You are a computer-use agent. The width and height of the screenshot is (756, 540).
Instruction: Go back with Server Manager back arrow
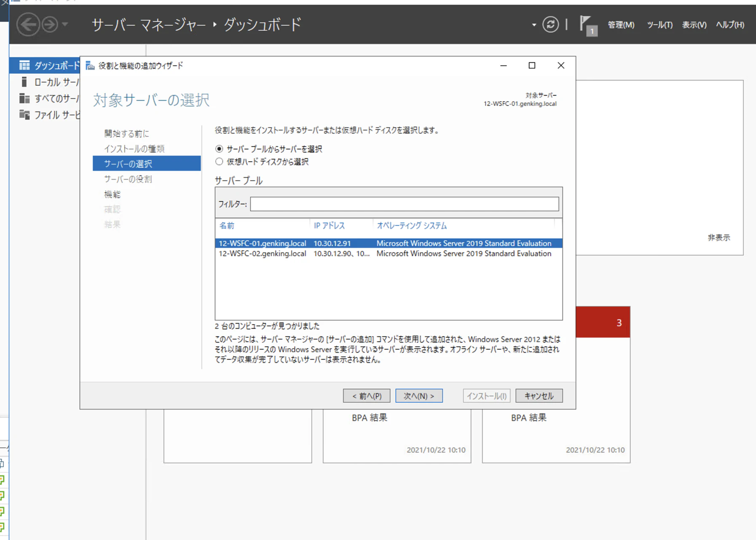click(28, 24)
